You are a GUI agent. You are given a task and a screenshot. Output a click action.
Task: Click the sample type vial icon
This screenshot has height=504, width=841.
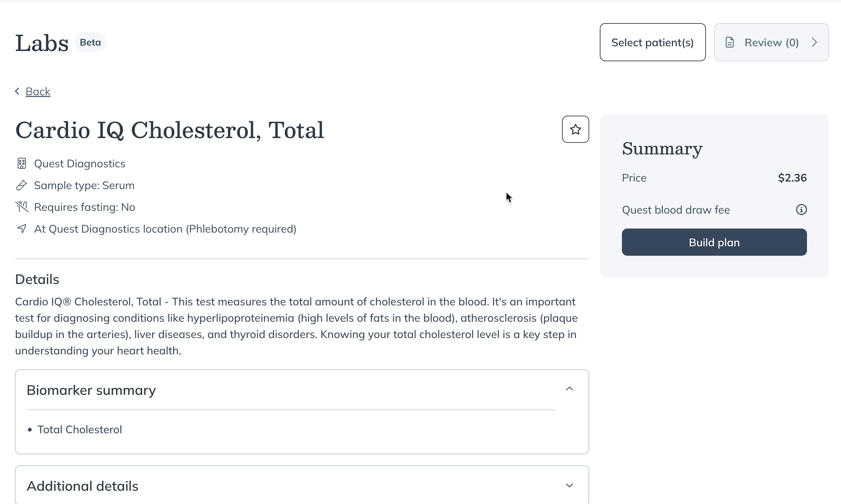pyautogui.click(x=22, y=185)
